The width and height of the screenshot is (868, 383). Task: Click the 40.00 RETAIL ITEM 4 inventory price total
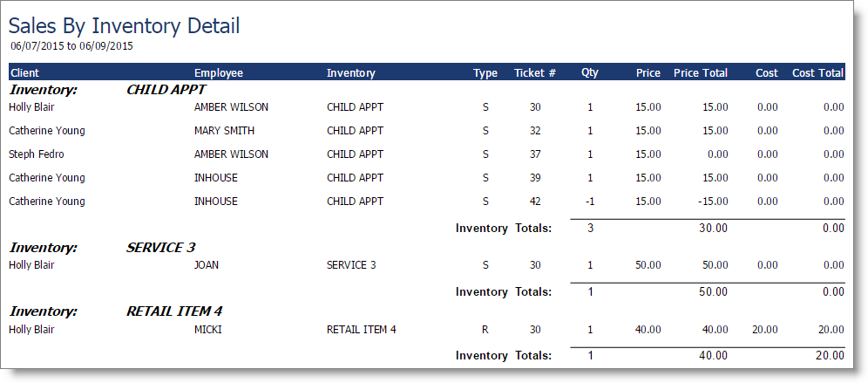[715, 355]
